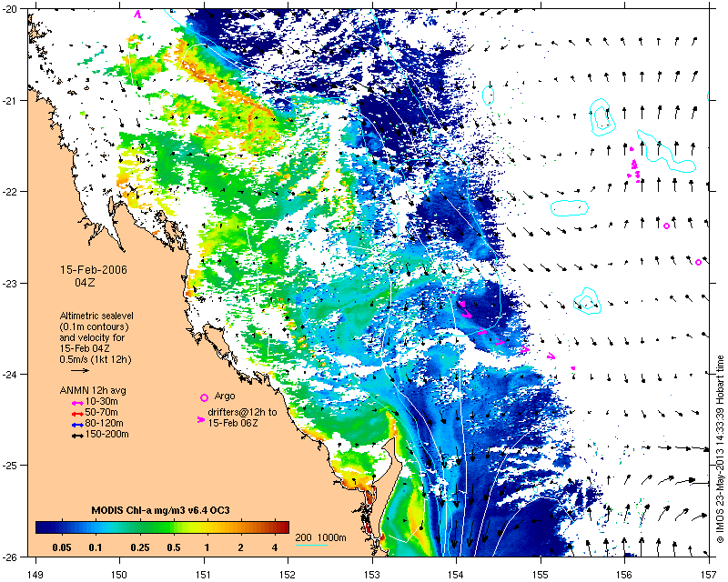Click the colorbar value 2

(x=240, y=547)
